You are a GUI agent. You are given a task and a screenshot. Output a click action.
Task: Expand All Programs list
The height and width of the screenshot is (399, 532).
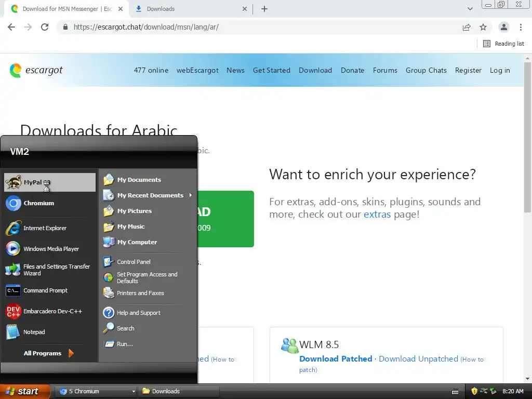point(48,353)
